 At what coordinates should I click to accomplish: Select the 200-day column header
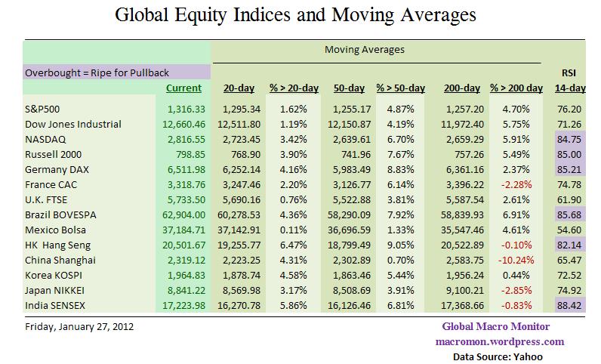[x=462, y=89]
